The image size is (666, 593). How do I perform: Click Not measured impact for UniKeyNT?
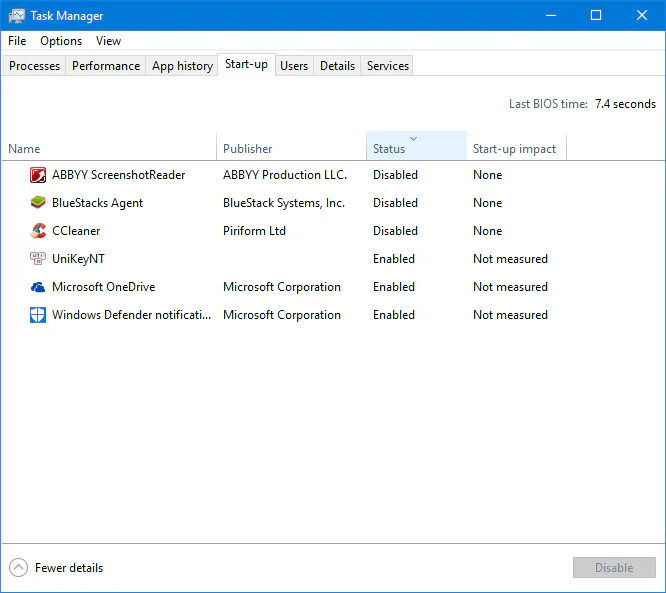coord(510,259)
